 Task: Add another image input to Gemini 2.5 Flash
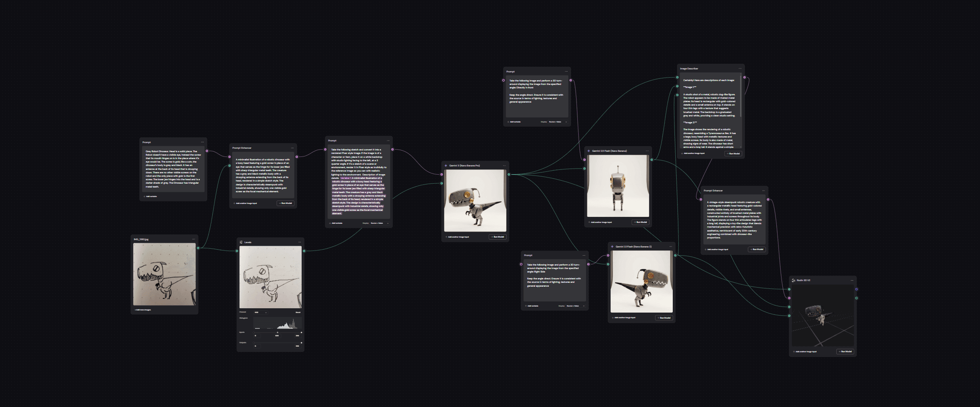coord(600,222)
